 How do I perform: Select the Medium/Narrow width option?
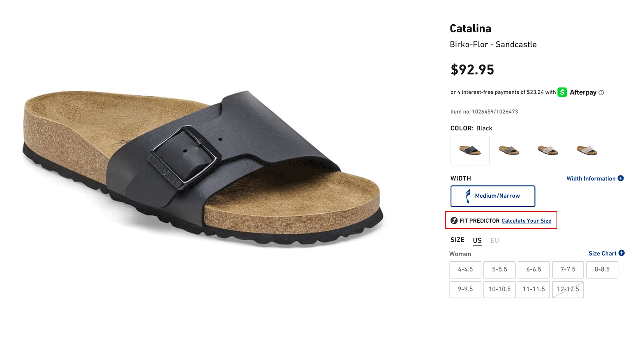pyautogui.click(x=493, y=196)
